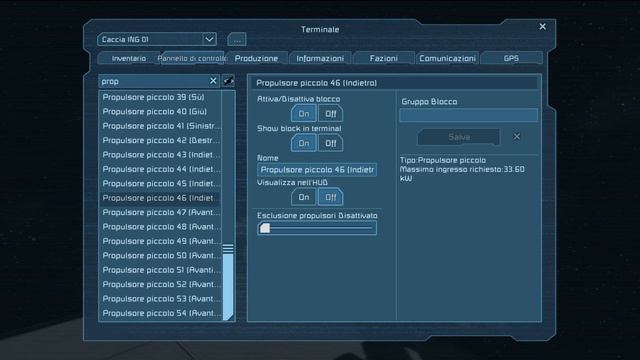Open the Pannello di controllo tab
The image size is (640, 360).
192,58
